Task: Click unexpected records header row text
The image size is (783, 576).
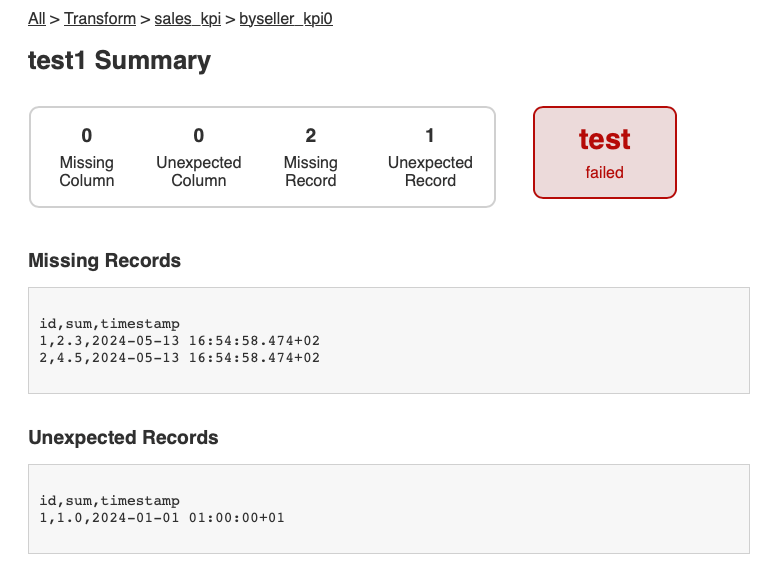Action: 109,500
